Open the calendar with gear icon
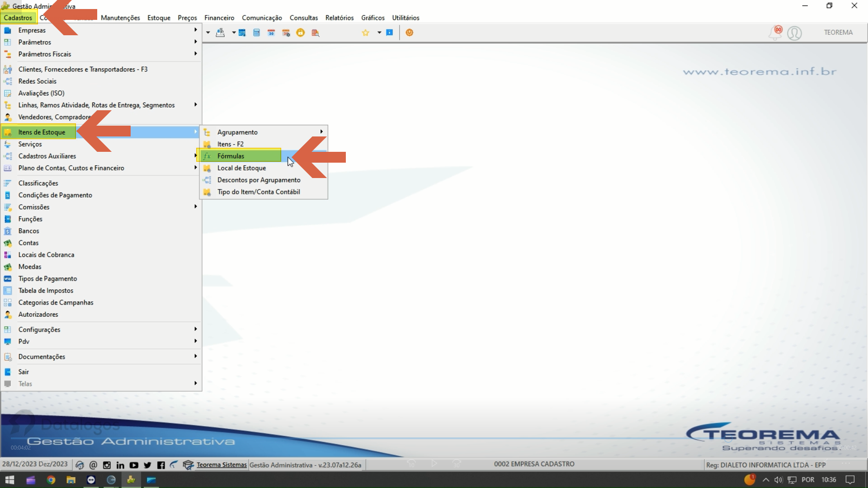Viewport: 868px width, 488px height. tap(286, 33)
